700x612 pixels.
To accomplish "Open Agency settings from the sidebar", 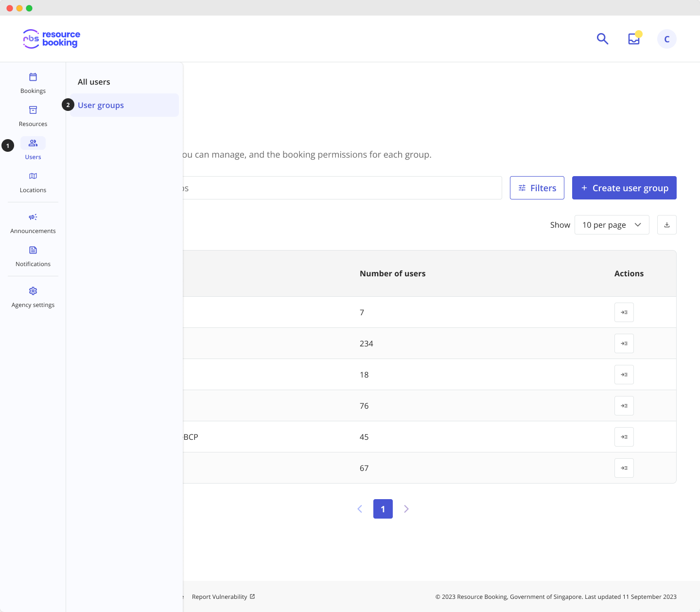I will point(33,297).
